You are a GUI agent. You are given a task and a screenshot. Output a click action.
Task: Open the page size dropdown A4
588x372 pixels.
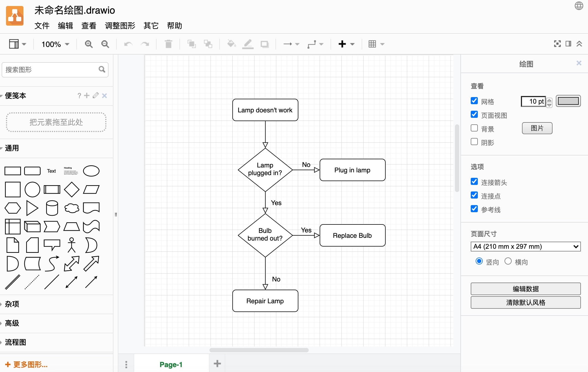click(x=525, y=247)
